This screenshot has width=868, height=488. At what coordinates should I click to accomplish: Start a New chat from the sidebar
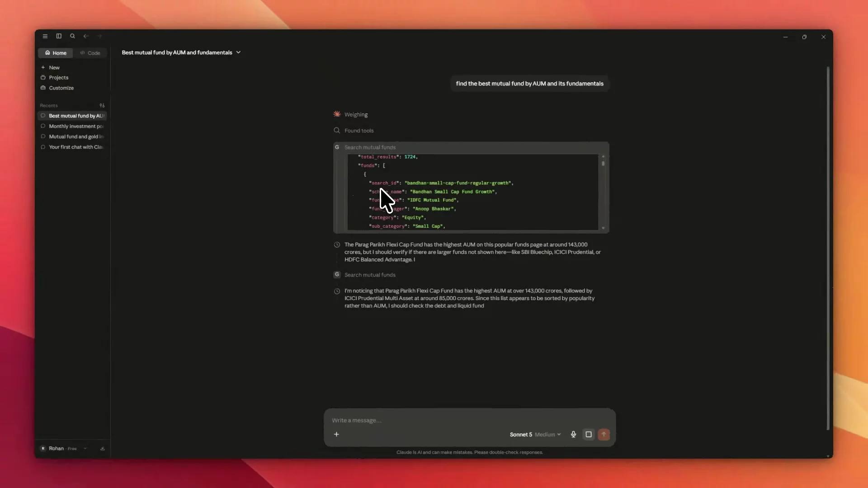54,67
